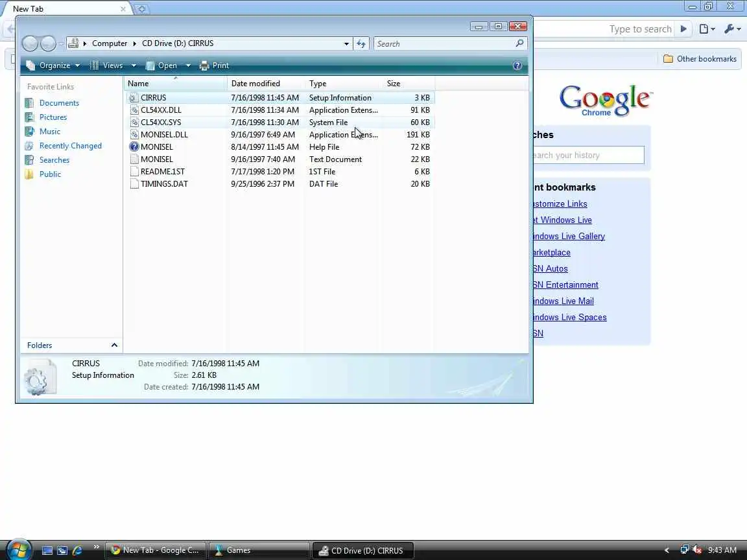The width and height of the screenshot is (747, 560).
Task: Click Computer in the address breadcrumb
Action: (110, 43)
